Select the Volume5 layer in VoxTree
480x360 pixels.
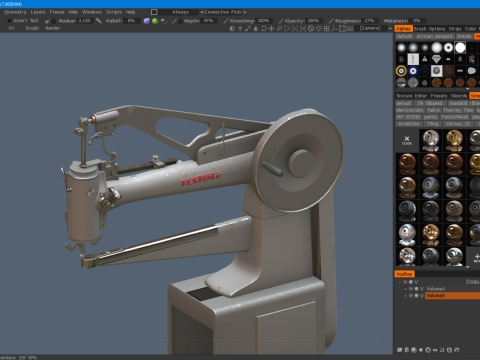(452, 296)
